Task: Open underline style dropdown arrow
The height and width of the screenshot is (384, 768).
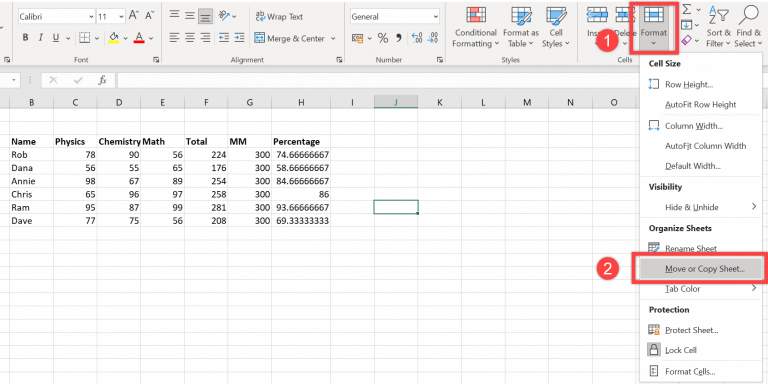Action: [x=68, y=38]
